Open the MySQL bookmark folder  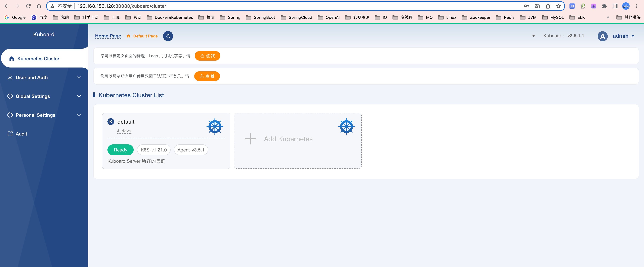pos(553,17)
